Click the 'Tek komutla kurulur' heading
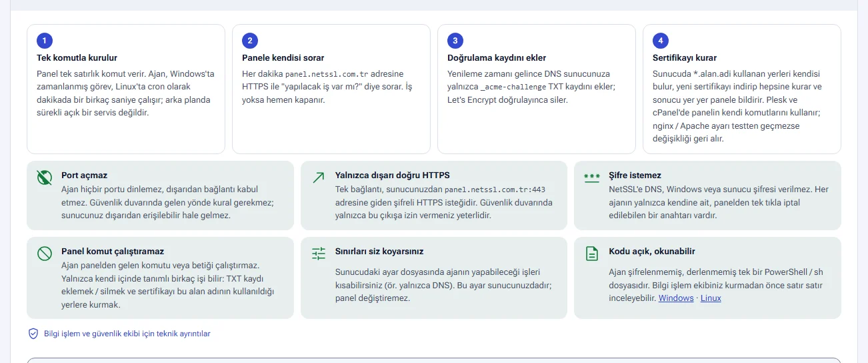Viewport: 868px width, 363px height. click(77, 58)
